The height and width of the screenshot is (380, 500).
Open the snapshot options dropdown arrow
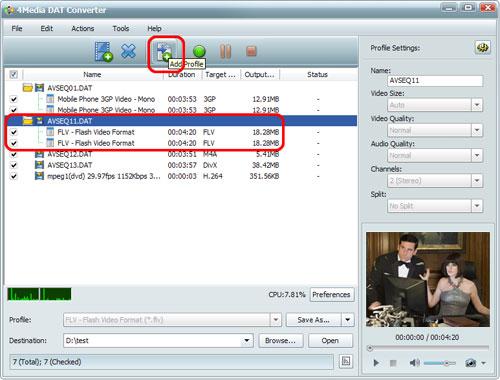tap(483, 363)
